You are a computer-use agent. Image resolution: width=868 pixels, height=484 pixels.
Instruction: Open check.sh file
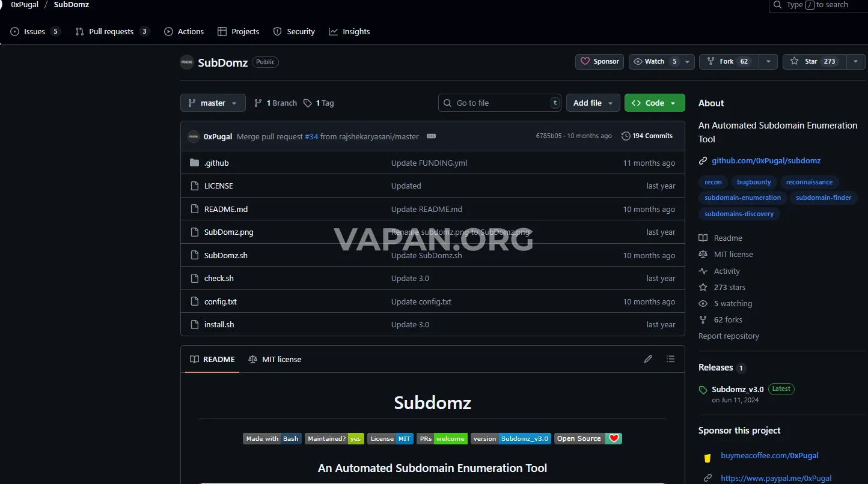tap(219, 278)
